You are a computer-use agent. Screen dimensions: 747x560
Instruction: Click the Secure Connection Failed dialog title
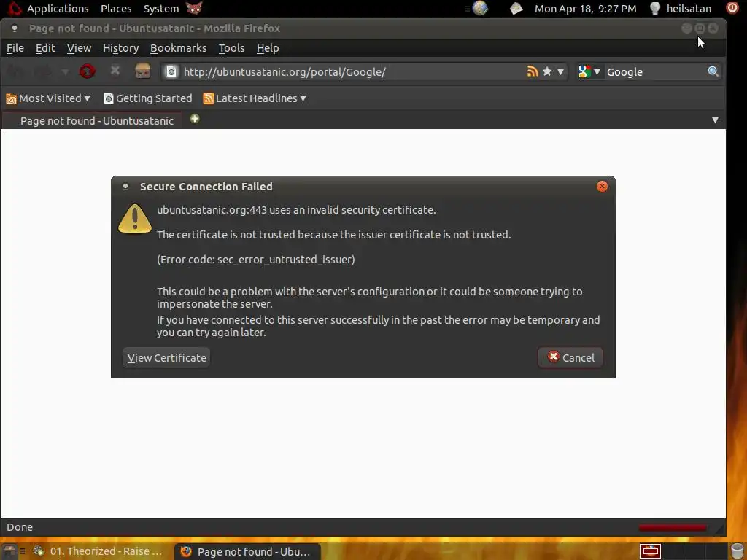point(206,187)
